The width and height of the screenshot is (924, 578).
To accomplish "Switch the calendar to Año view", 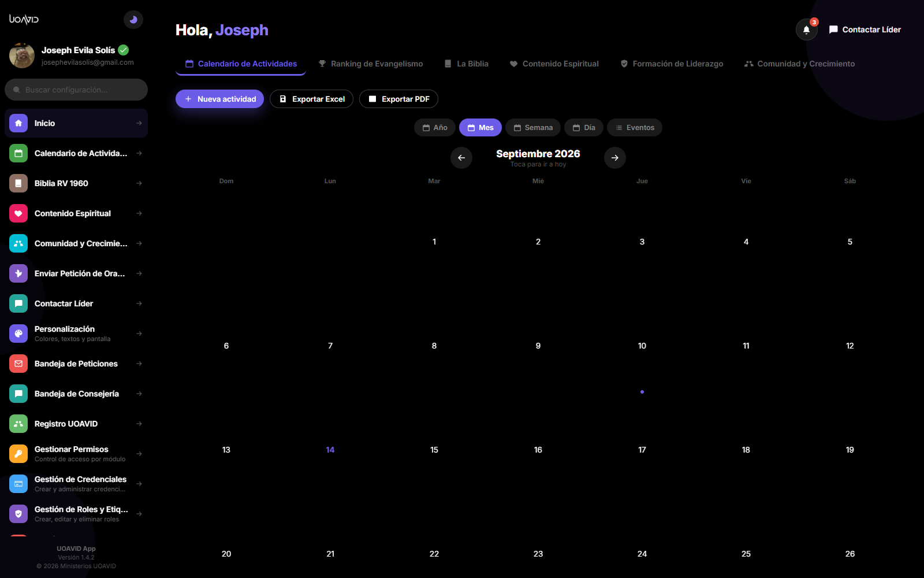I will pyautogui.click(x=435, y=128).
